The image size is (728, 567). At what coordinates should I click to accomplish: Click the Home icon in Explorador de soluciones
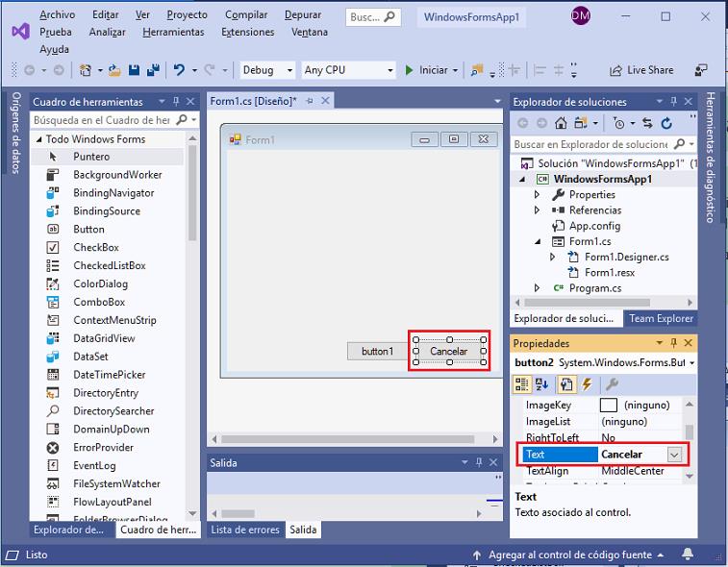click(561, 123)
